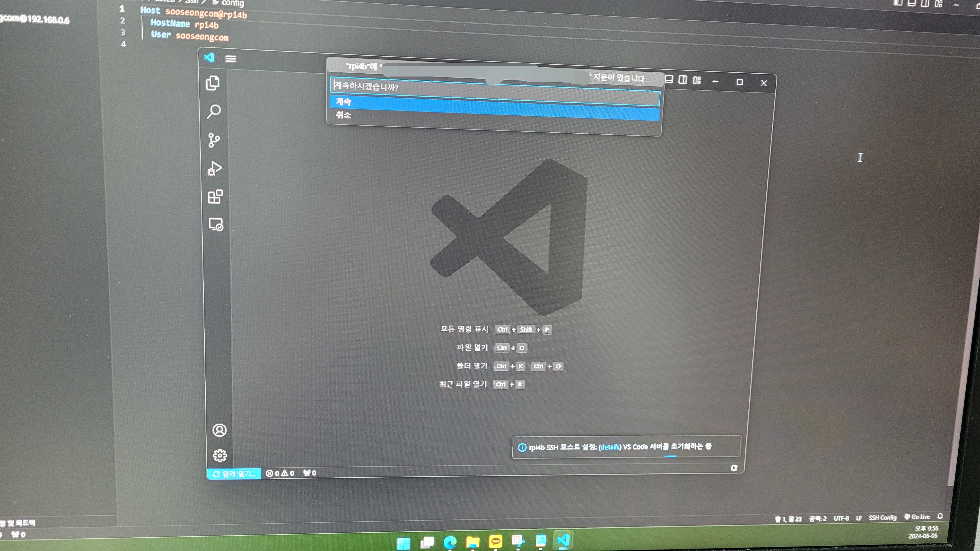Open Customize Layout in back window

pos(938,3)
